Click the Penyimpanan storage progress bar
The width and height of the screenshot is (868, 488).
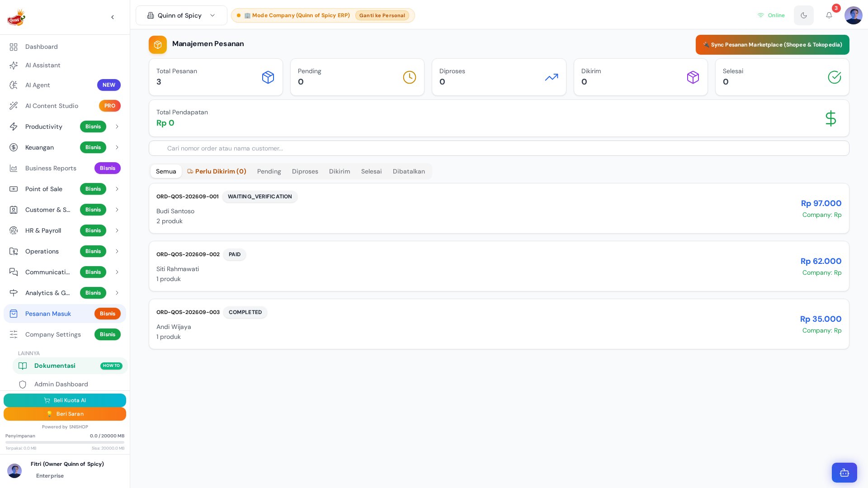(x=65, y=442)
